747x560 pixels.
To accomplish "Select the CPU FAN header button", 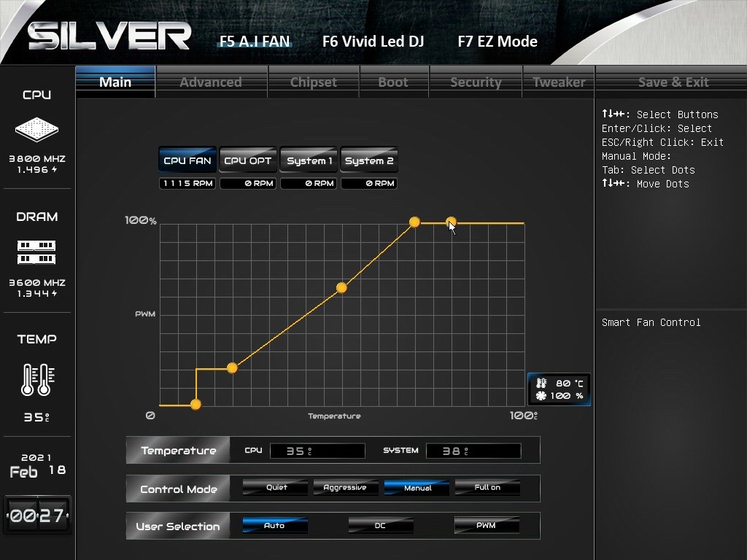I will [x=187, y=160].
